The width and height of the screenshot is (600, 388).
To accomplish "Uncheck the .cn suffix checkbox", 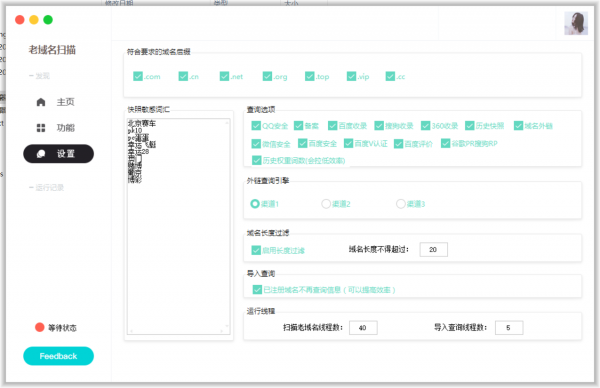I will coord(183,77).
